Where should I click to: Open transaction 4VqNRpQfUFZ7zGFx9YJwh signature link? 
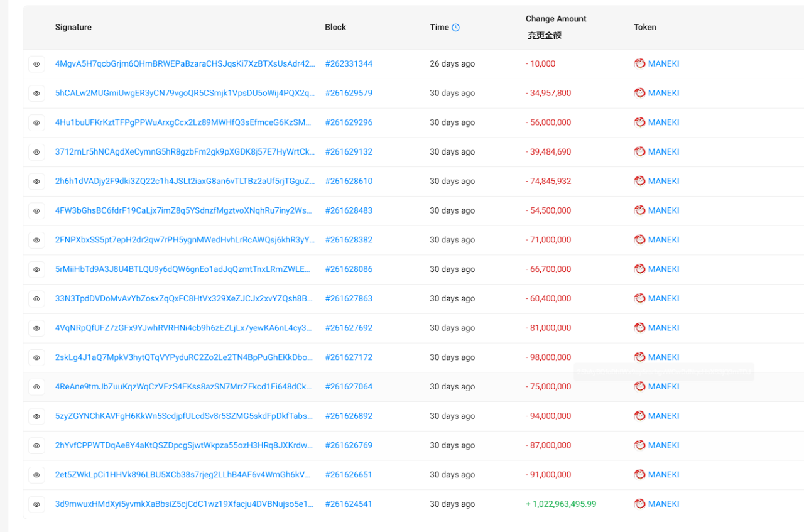pos(183,328)
